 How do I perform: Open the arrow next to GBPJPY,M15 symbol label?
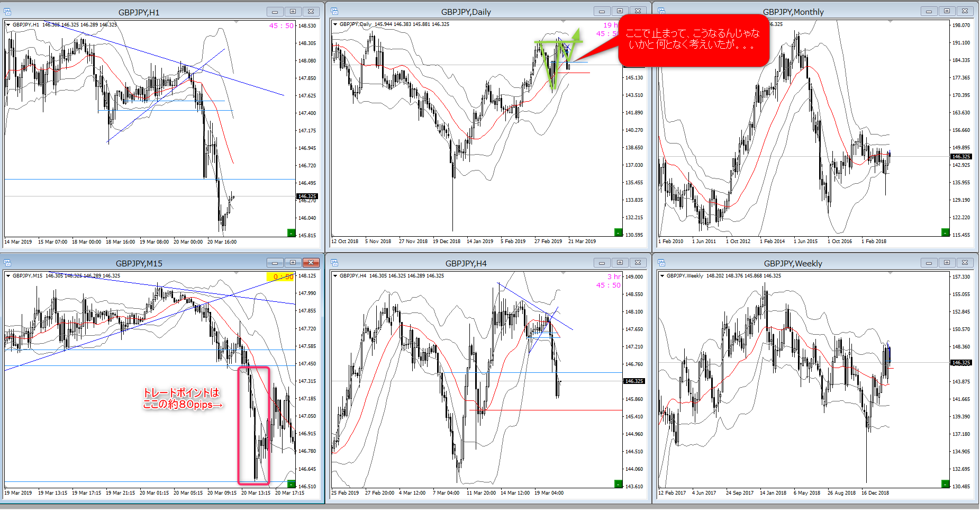point(8,276)
